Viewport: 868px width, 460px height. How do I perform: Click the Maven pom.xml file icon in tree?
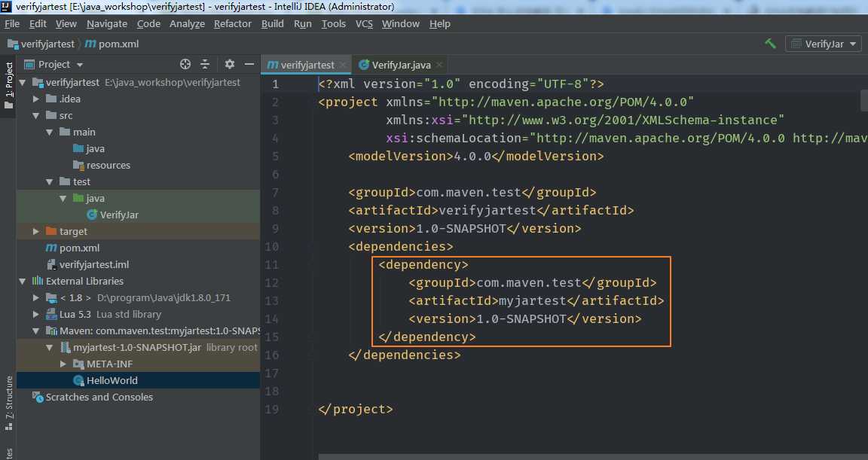pyautogui.click(x=51, y=248)
